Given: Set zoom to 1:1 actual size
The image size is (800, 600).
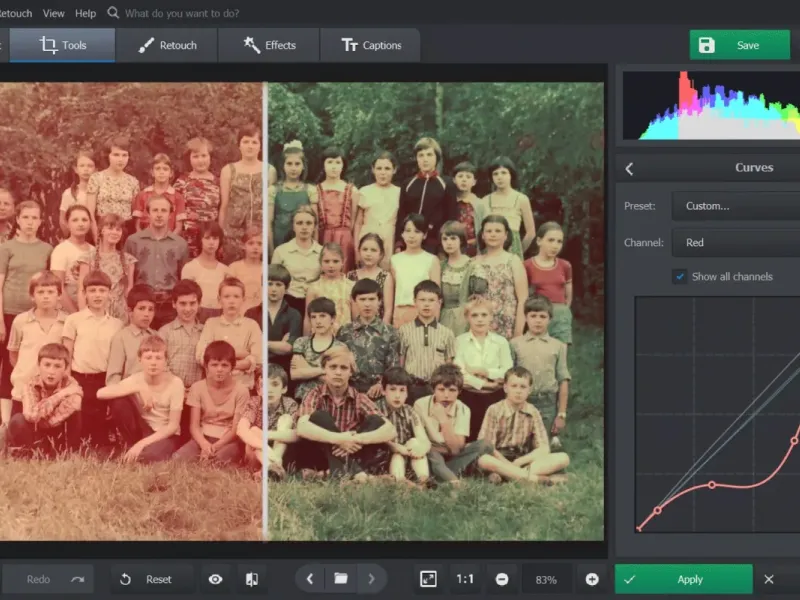Looking at the screenshot, I should 465,579.
